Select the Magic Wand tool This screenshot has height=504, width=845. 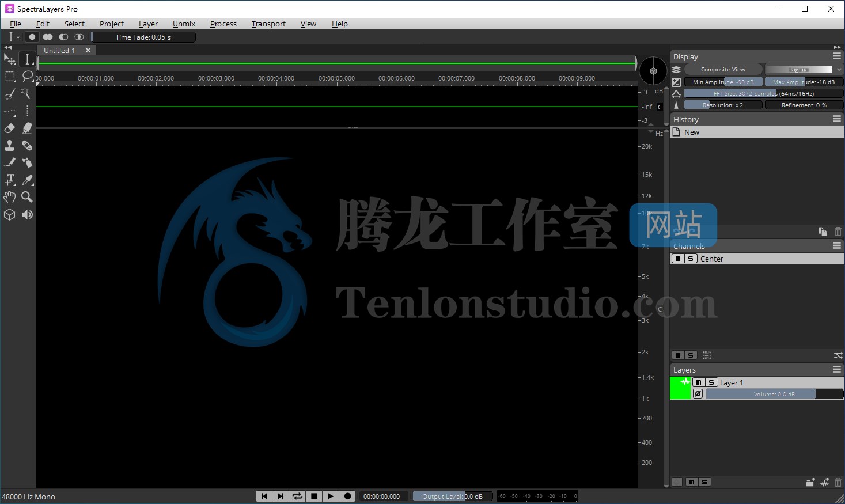tap(27, 94)
